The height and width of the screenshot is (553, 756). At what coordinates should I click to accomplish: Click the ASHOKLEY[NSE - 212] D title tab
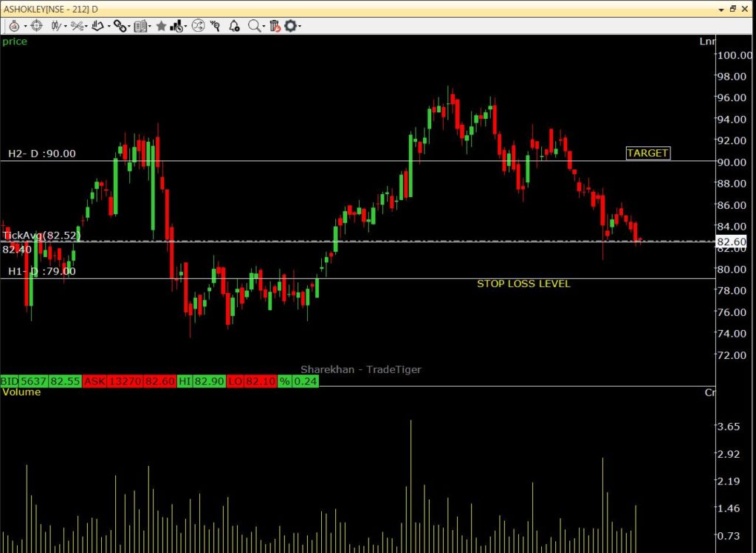click(x=52, y=9)
